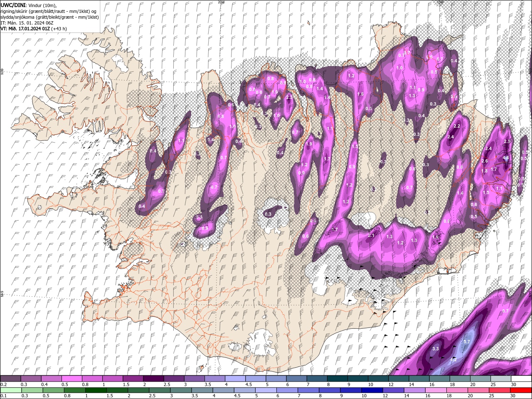The image size is (532, 399).
Task: Select the periwinkle 5–6 swatch in the green legend
Action: [266, 390]
